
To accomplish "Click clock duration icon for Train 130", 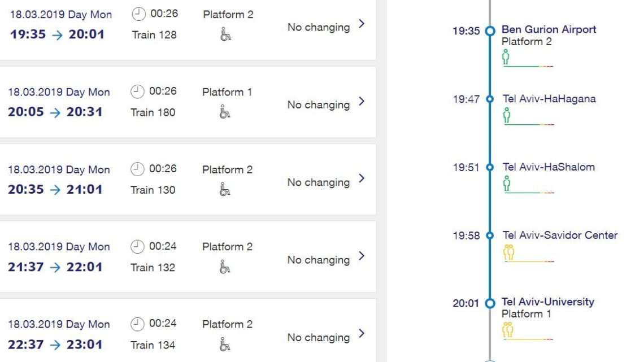I will tap(137, 169).
